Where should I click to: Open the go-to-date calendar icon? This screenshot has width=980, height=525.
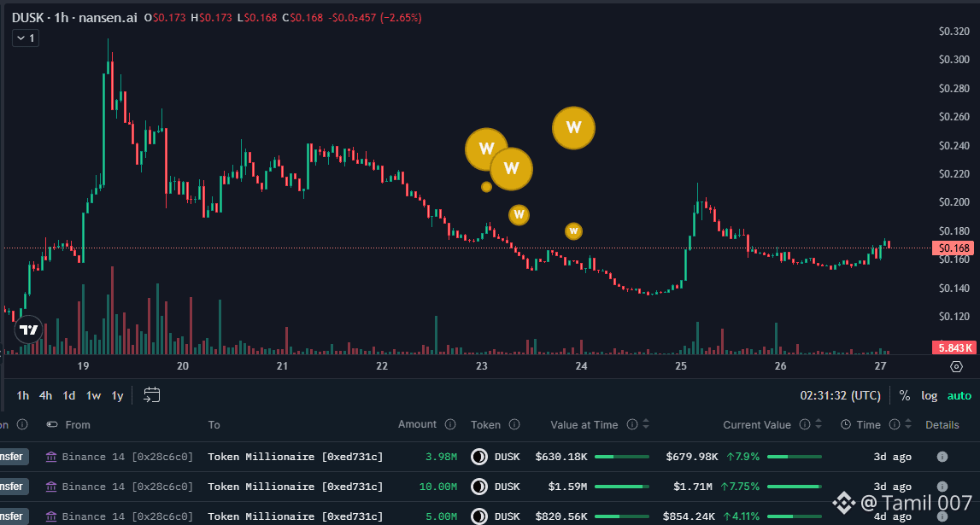[x=152, y=395]
